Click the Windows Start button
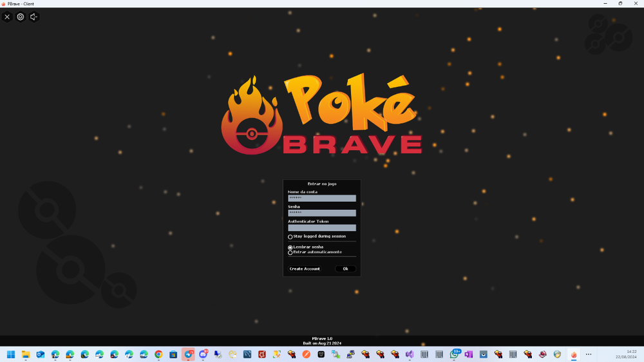 11,354
